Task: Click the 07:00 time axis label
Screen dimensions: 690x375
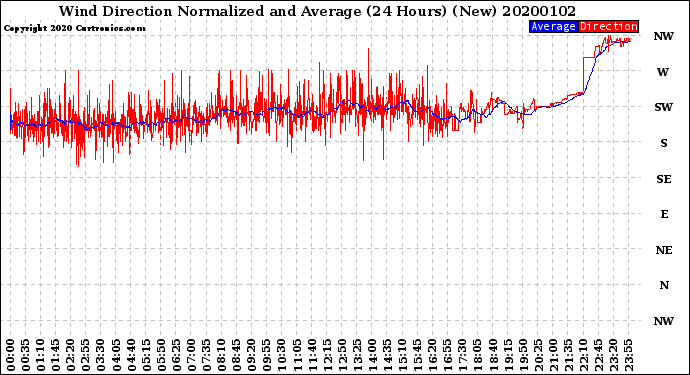Action: [x=191, y=355]
